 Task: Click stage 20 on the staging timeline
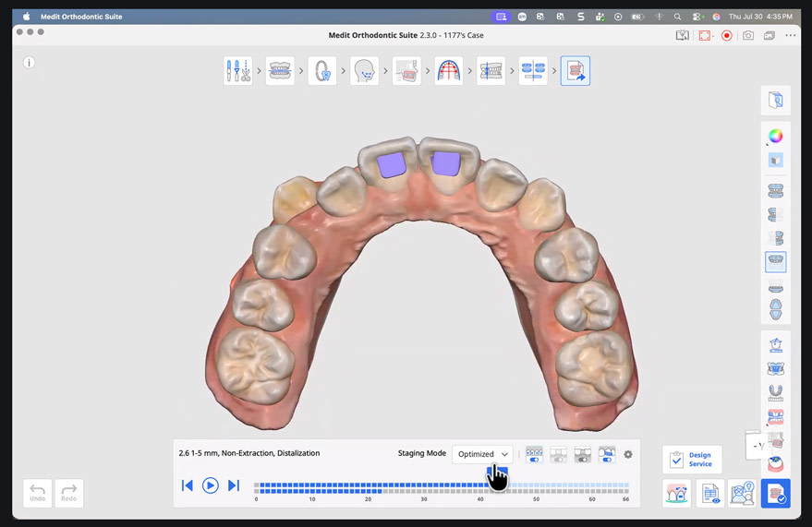(x=369, y=487)
